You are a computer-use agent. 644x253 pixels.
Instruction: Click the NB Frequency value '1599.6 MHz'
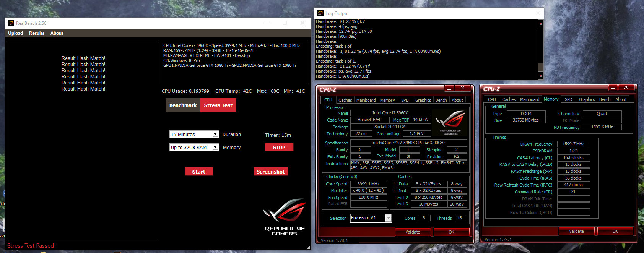coord(602,127)
